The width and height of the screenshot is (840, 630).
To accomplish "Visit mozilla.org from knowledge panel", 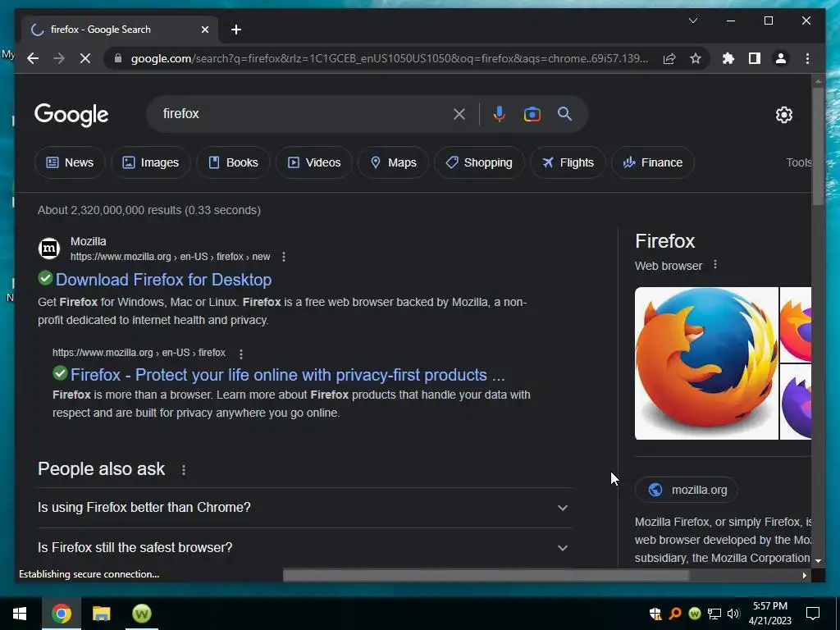I will pos(687,490).
